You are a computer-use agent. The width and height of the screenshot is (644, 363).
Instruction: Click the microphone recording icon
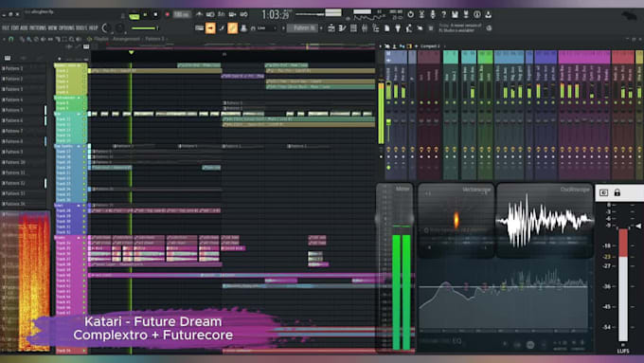click(x=433, y=14)
